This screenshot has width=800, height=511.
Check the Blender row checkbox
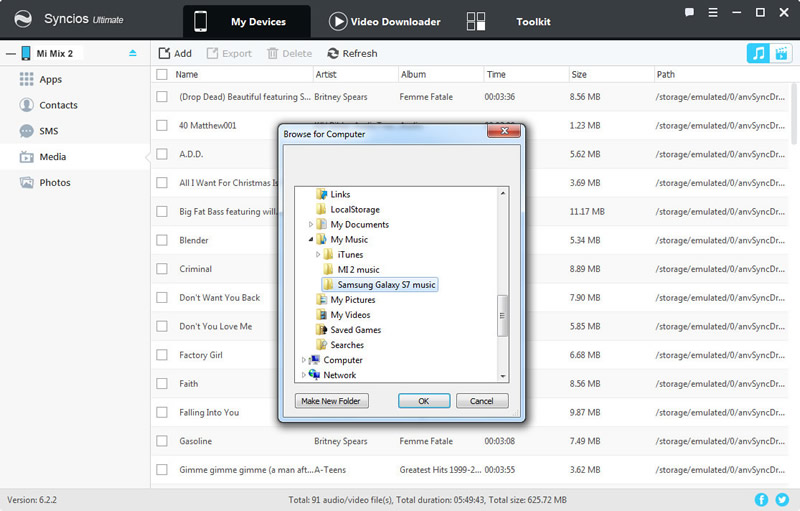point(162,240)
